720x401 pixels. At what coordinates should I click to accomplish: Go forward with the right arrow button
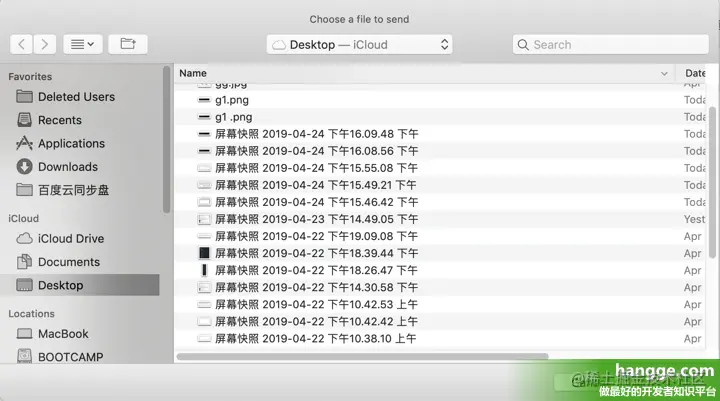coord(45,45)
